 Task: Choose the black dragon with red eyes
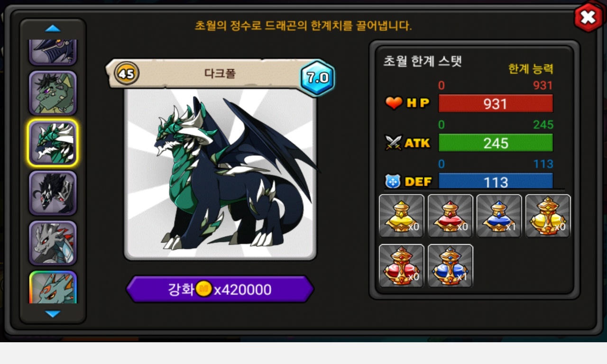coord(53,193)
